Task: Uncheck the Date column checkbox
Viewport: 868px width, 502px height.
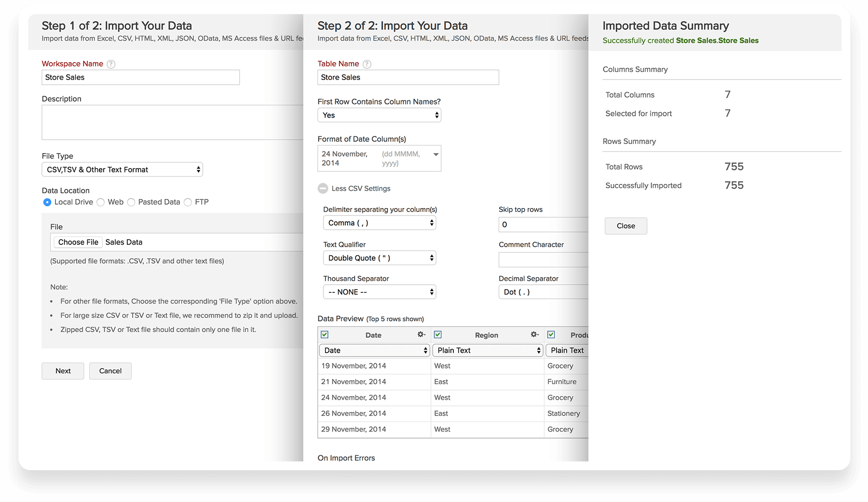Action: click(325, 334)
